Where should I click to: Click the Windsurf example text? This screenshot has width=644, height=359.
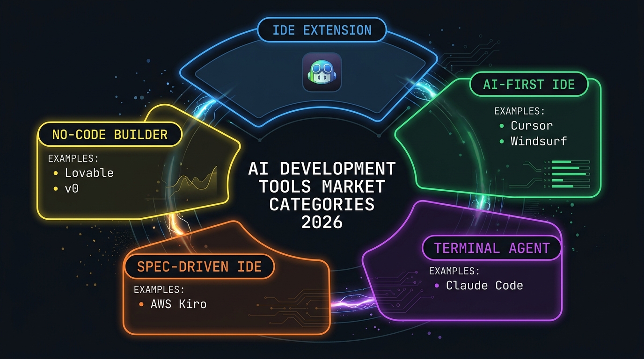pos(538,141)
